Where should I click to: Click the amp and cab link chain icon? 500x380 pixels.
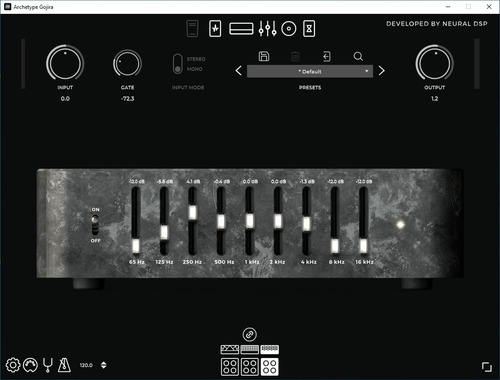click(250, 334)
